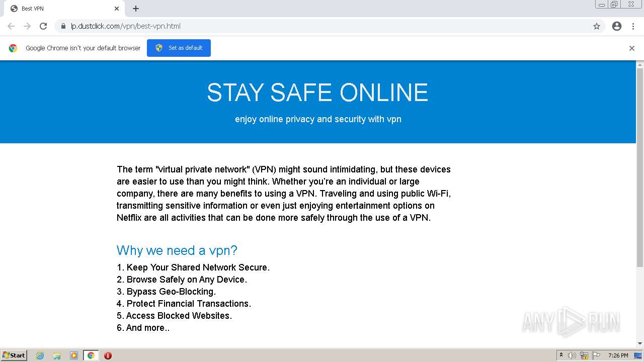Set Chrome as default browser

click(x=179, y=48)
